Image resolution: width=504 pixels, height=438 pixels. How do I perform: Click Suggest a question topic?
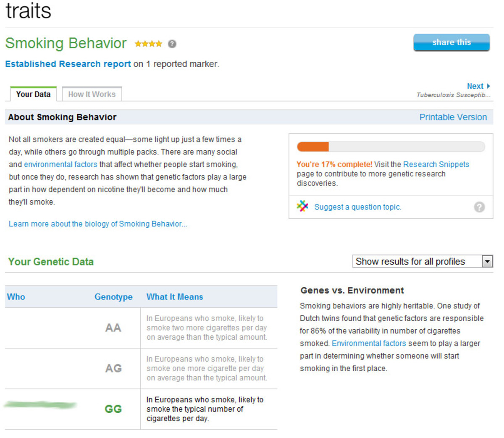(x=357, y=207)
